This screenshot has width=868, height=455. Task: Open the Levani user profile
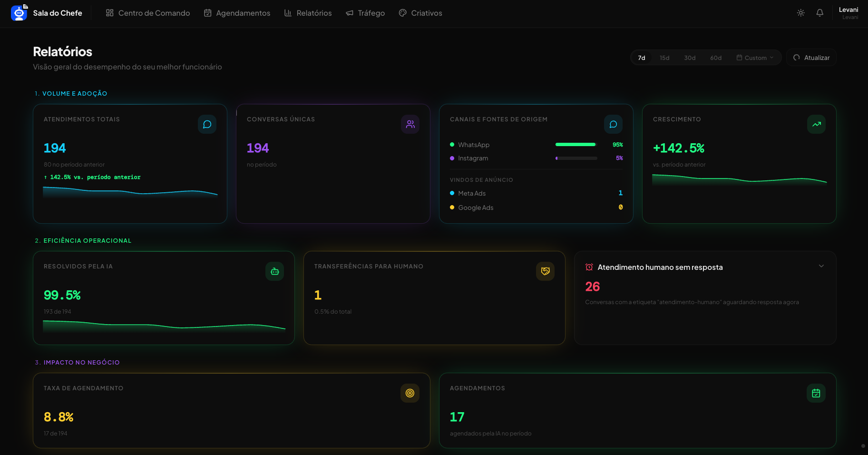click(x=848, y=13)
